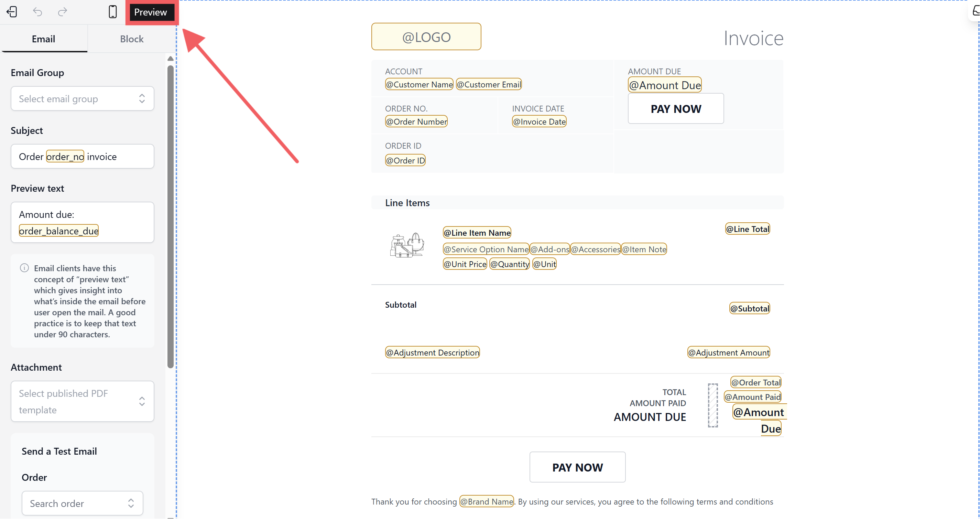Click the top PAY NOW button

[676, 109]
